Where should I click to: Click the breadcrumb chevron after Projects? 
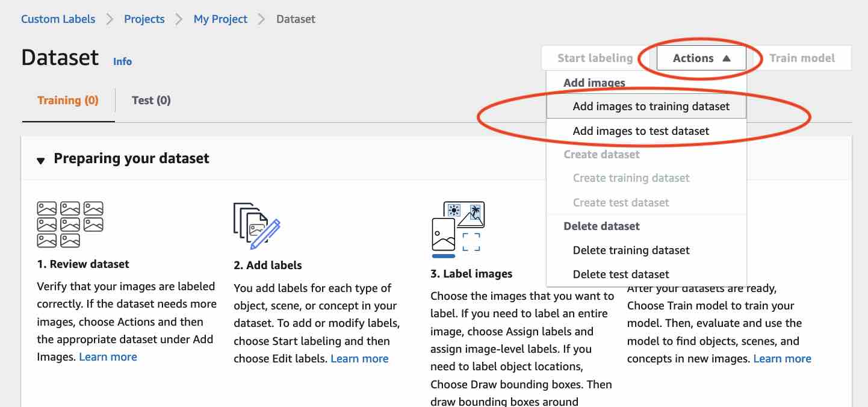[179, 19]
